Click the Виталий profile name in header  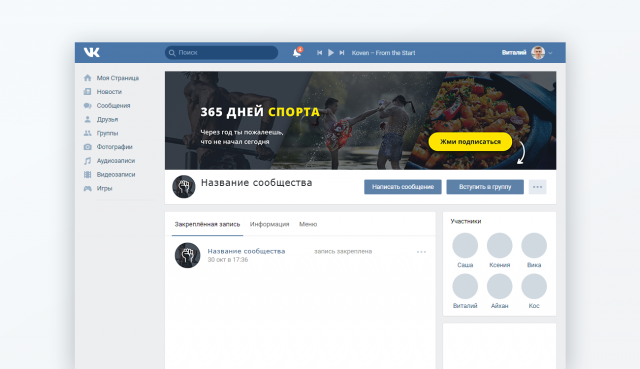pos(514,52)
